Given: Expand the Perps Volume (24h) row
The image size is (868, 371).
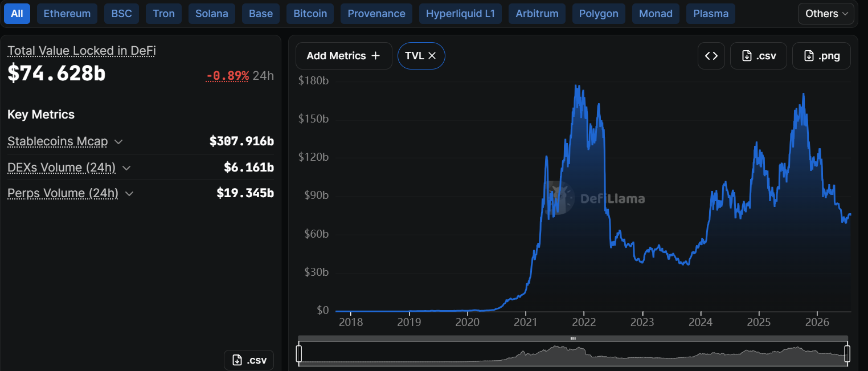Looking at the screenshot, I should tap(129, 193).
